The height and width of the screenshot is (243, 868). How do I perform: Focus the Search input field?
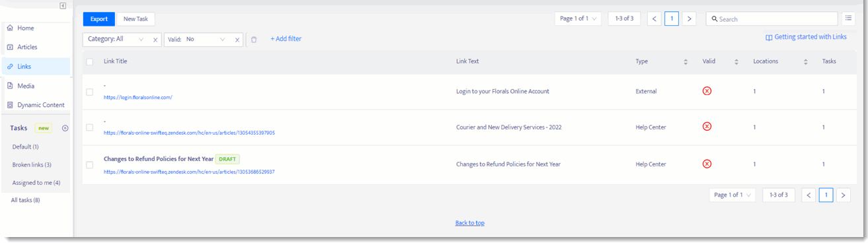771,19
